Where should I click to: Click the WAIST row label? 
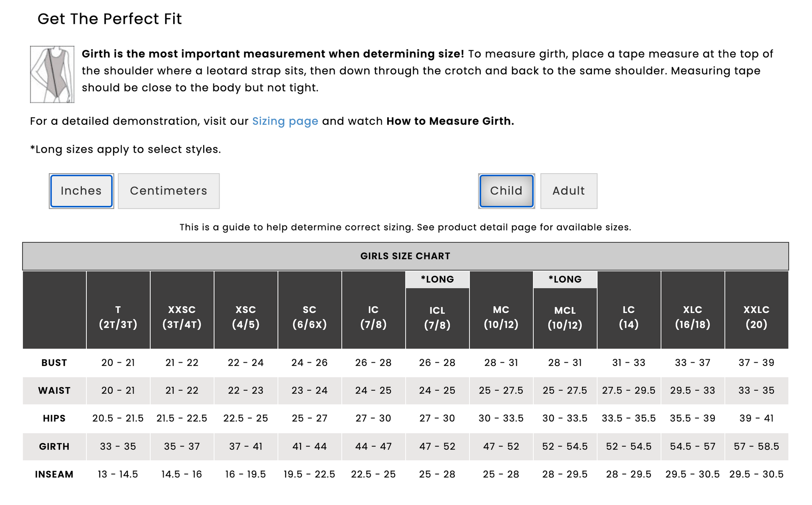click(54, 391)
